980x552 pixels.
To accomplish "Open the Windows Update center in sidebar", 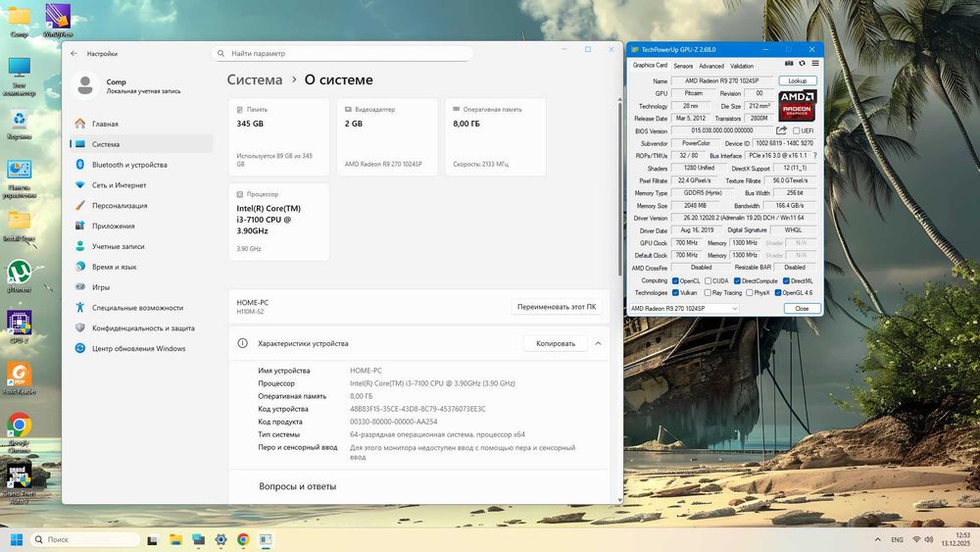I will (x=138, y=348).
